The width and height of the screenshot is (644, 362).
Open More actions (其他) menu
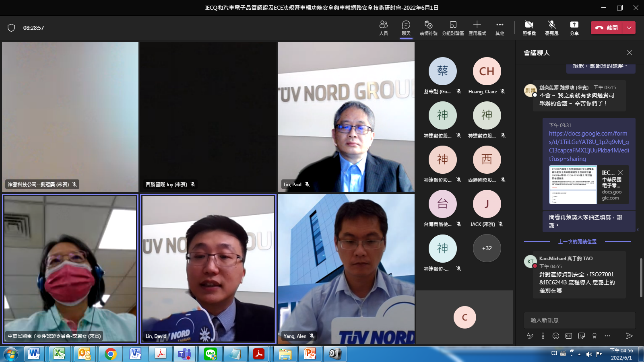click(x=500, y=28)
